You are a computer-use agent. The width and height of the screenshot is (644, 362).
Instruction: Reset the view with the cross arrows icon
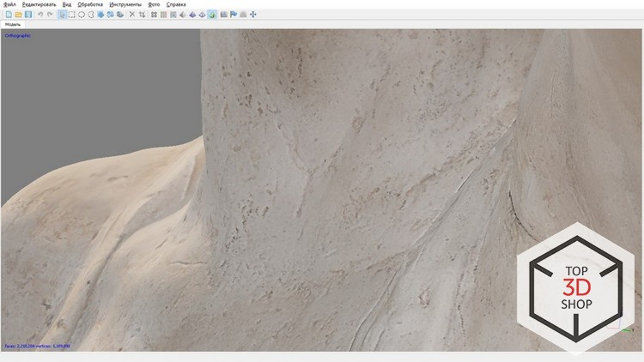click(x=253, y=15)
